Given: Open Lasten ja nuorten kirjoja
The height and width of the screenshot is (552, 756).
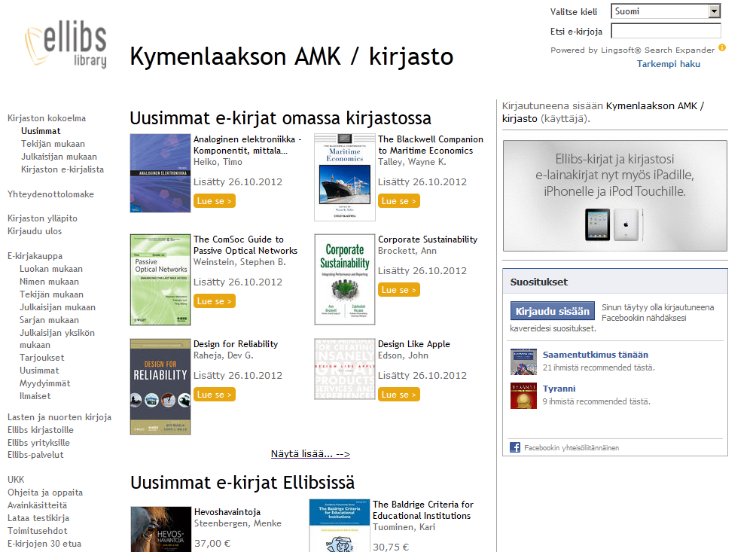Looking at the screenshot, I should (59, 417).
